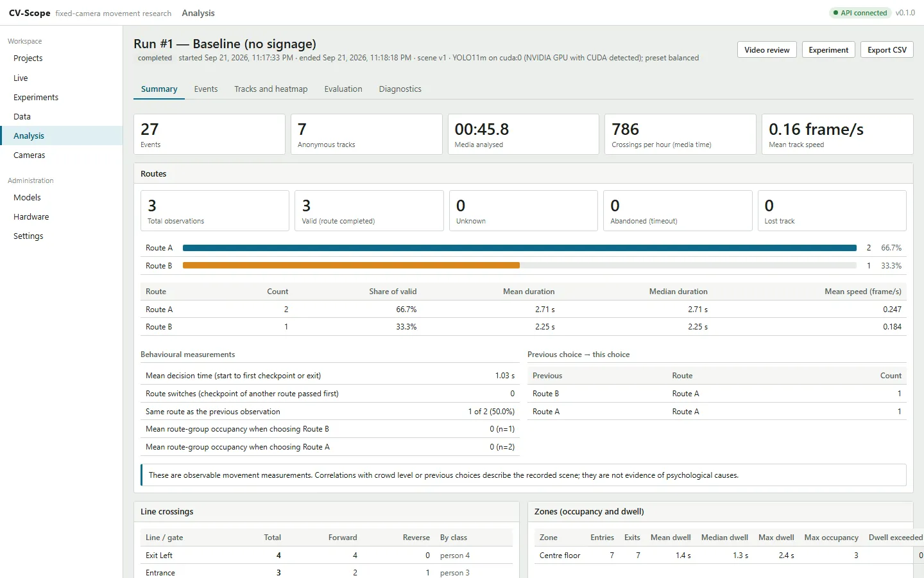
Task: Click the Abandoned (timeout) card
Action: [678, 211]
